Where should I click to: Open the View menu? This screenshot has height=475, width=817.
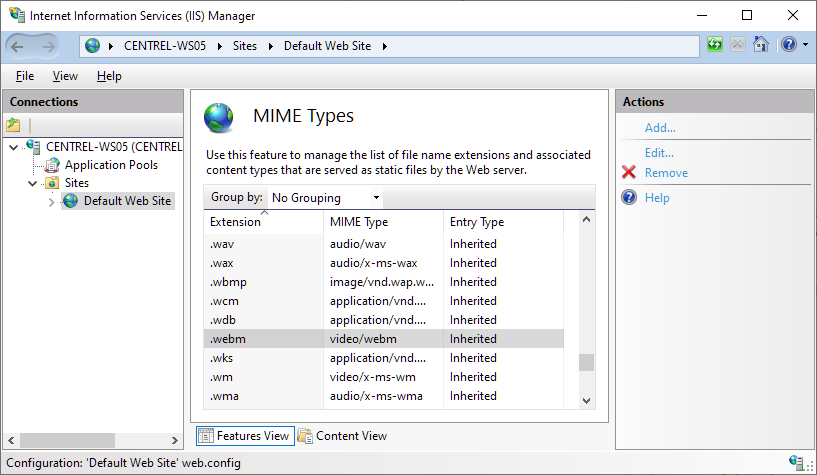click(65, 76)
